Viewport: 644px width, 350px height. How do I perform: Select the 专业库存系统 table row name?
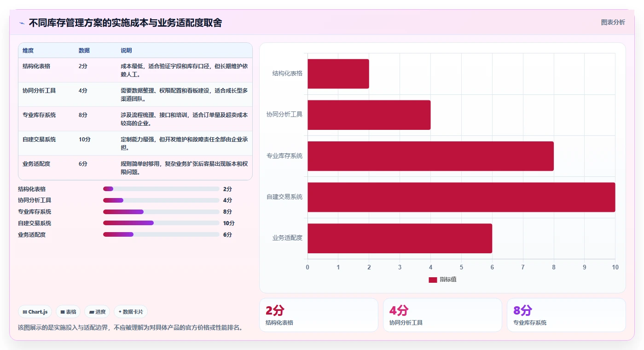pos(39,115)
